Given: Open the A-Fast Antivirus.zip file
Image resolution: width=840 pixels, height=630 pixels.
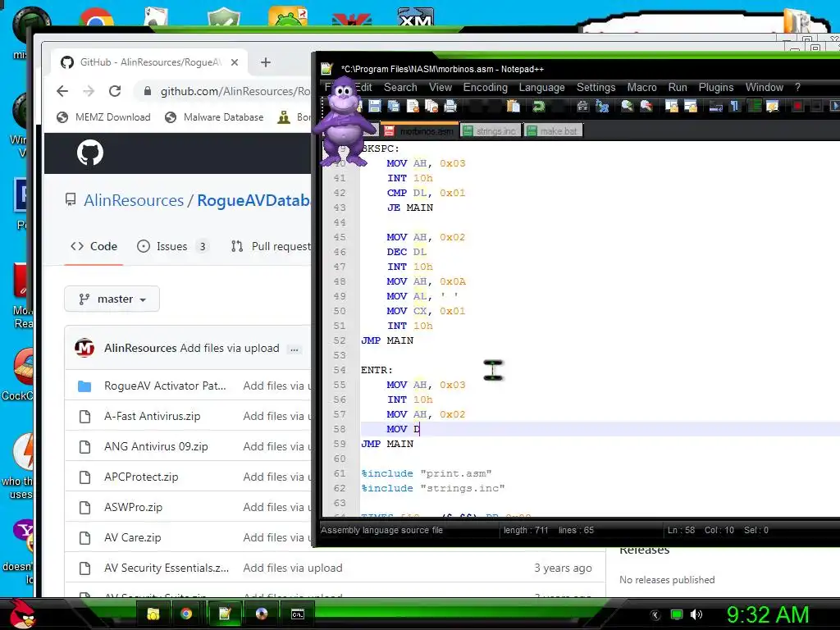Looking at the screenshot, I should click(x=152, y=416).
